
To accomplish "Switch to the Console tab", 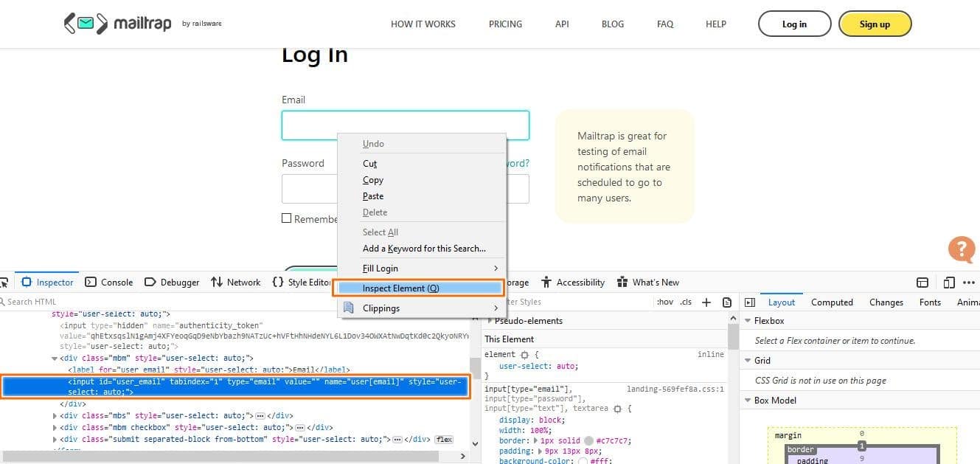I will point(109,282).
